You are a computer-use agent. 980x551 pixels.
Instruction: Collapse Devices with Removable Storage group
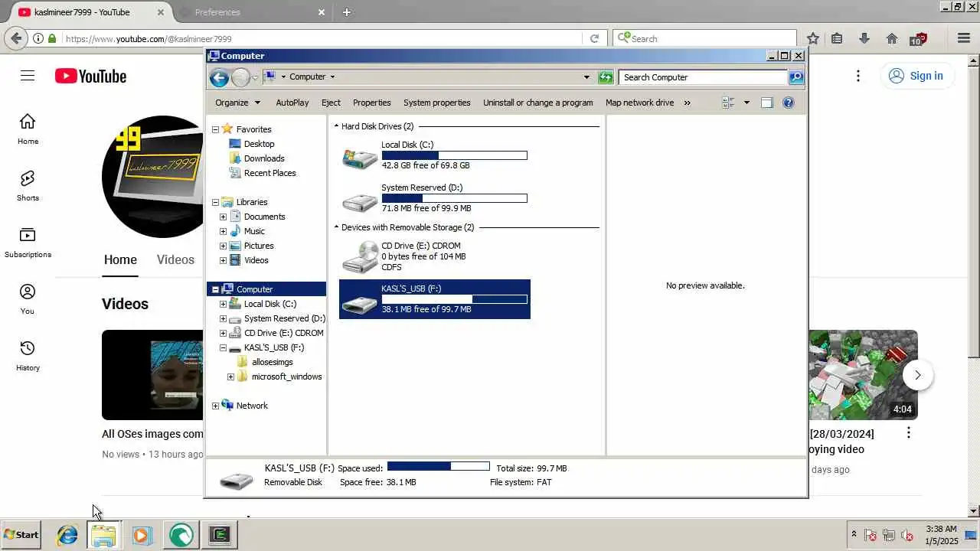click(336, 227)
